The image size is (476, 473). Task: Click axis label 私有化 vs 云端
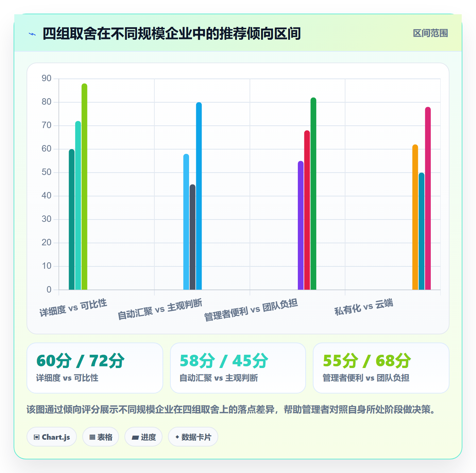(364, 307)
